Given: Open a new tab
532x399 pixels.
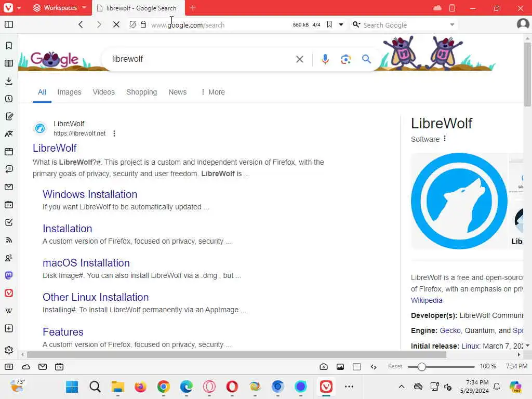Looking at the screenshot, I should 193,8.
